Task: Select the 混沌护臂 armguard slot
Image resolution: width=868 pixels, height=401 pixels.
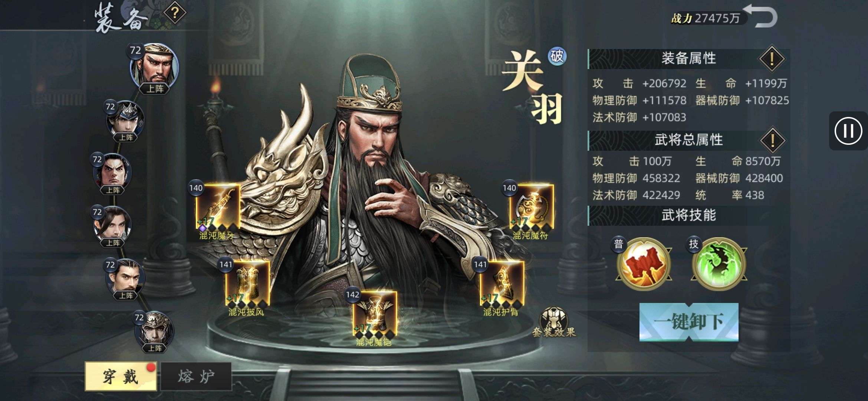Action: tap(502, 283)
